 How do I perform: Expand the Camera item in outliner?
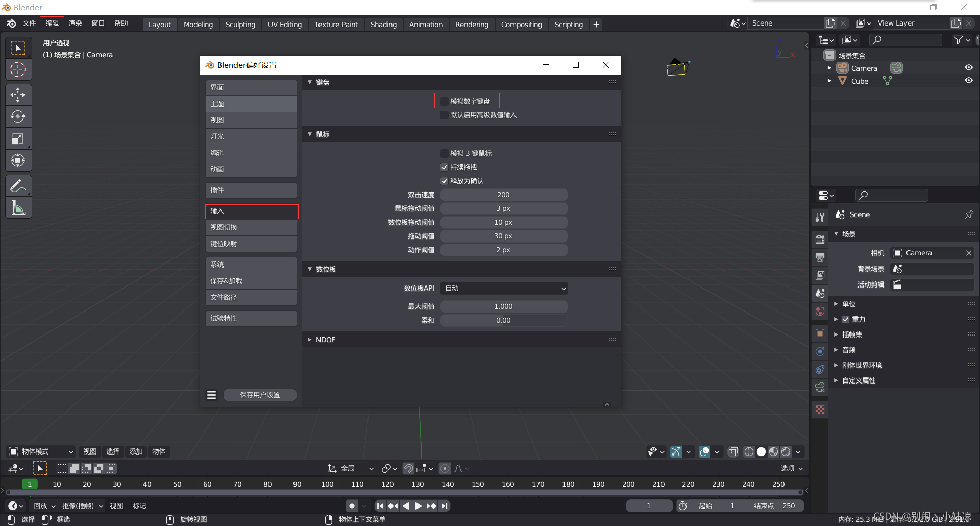(829, 68)
